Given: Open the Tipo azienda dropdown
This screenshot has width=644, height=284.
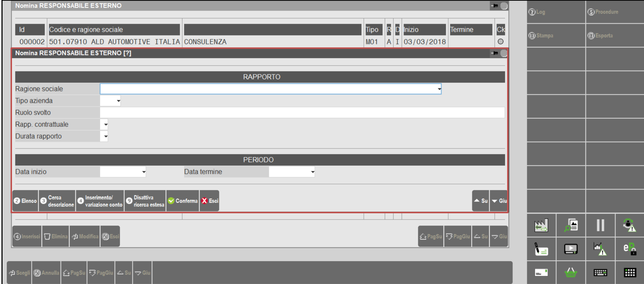Looking at the screenshot, I should click(x=118, y=101).
